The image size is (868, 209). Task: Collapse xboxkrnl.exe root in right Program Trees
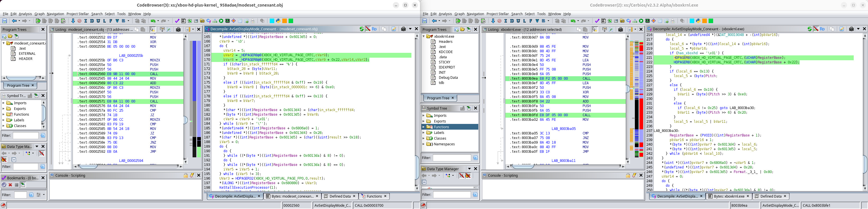pyautogui.click(x=423, y=36)
